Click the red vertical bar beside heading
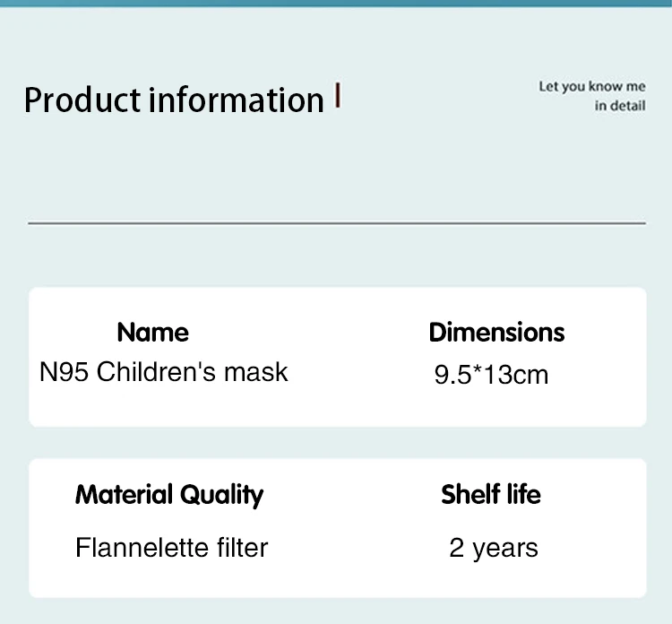Screen dimensions: 672x624 pos(337,96)
